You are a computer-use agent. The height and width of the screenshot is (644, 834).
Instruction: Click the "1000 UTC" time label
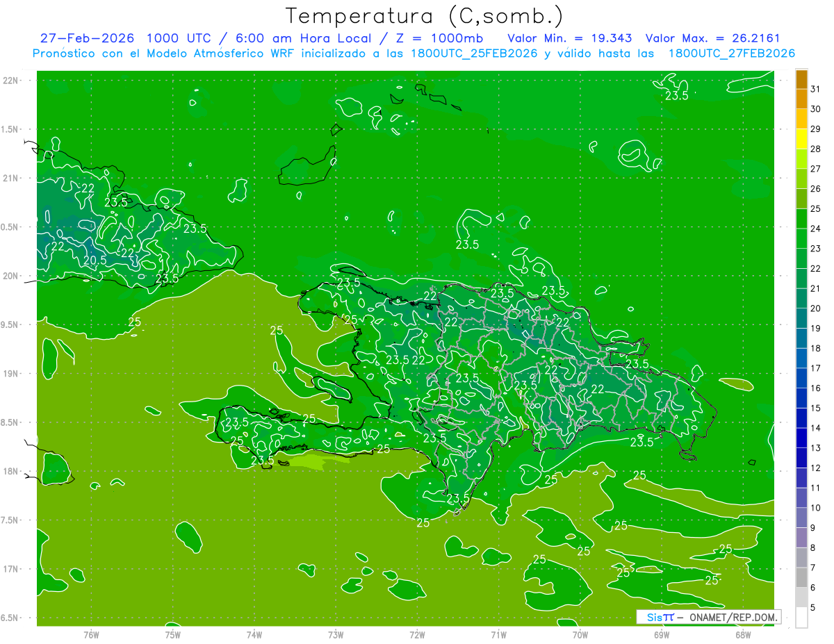click(x=179, y=38)
